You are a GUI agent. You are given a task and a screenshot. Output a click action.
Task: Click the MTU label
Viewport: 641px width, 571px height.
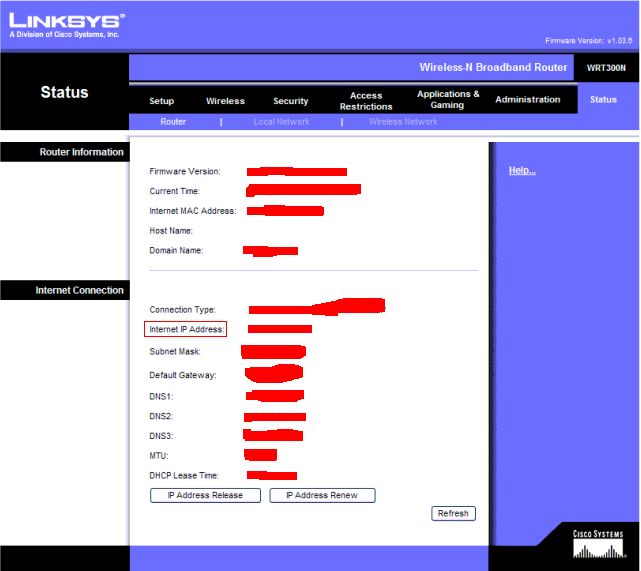[x=159, y=456]
